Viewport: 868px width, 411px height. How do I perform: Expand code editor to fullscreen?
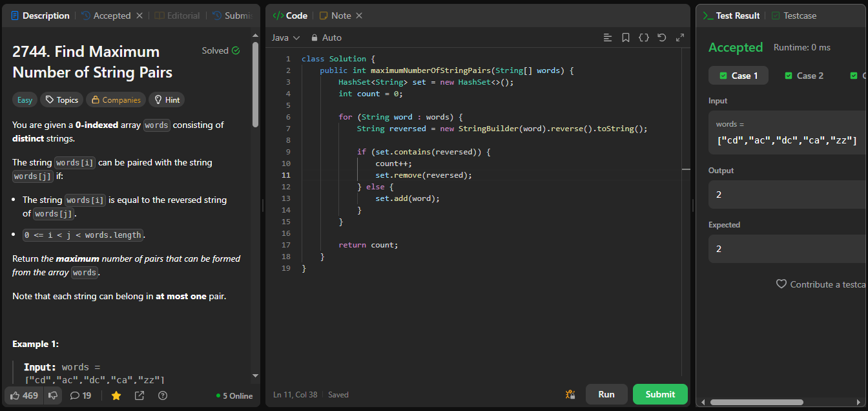[x=680, y=37]
